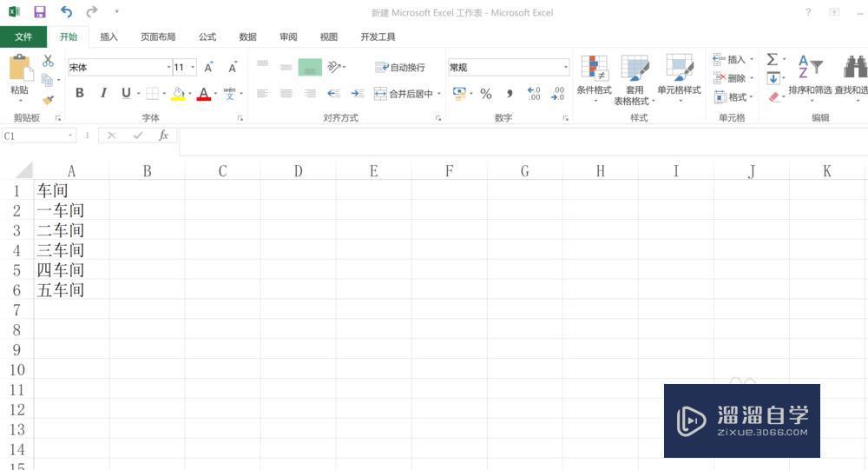Switch to the 审阅 tab
868x470 pixels.
(x=288, y=36)
